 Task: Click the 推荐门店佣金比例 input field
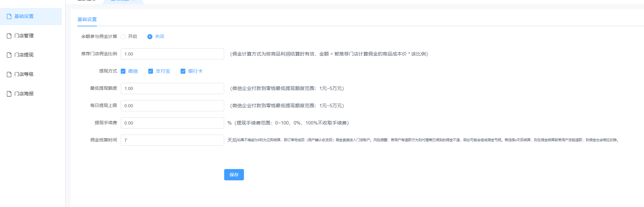click(x=172, y=54)
